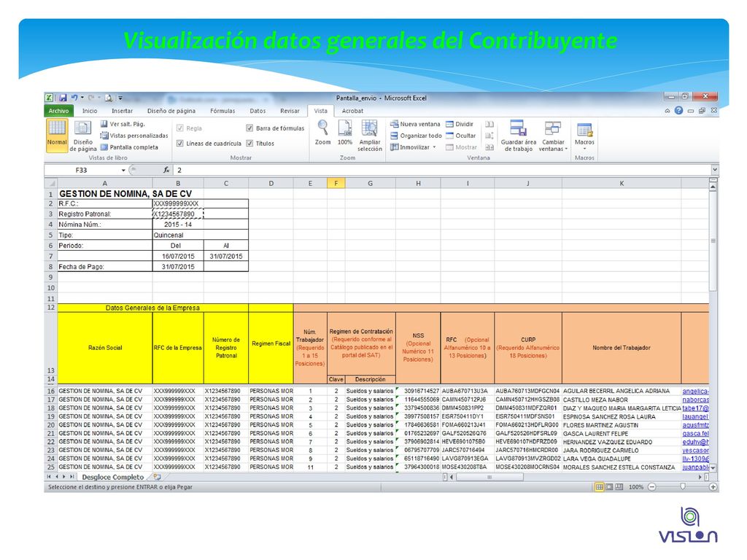The image size is (747, 560).
Task: Open the lauangel email link in row 19
Action: pyautogui.click(x=695, y=416)
